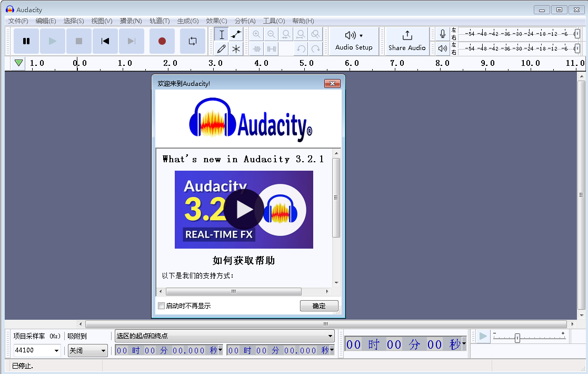Image resolution: width=588 pixels, height=374 pixels.
Task: Open the 轨道(T) menu
Action: pyautogui.click(x=160, y=21)
